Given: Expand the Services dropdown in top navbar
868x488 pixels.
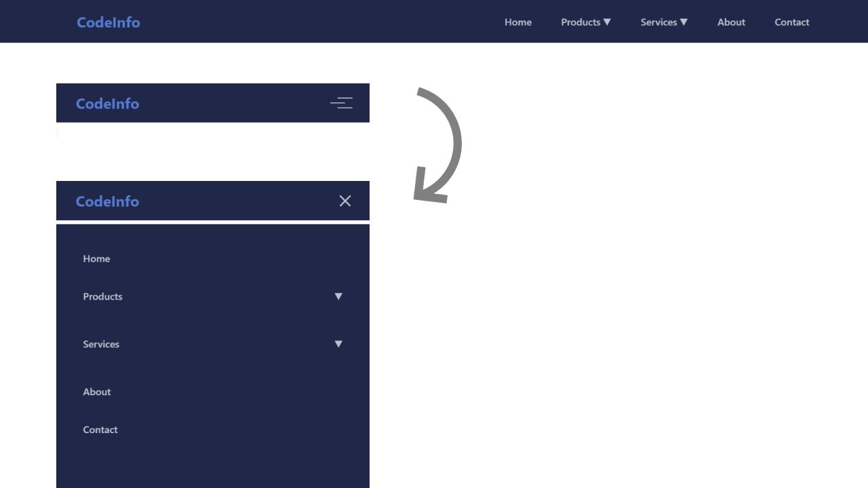Looking at the screenshot, I should click(x=663, y=22).
